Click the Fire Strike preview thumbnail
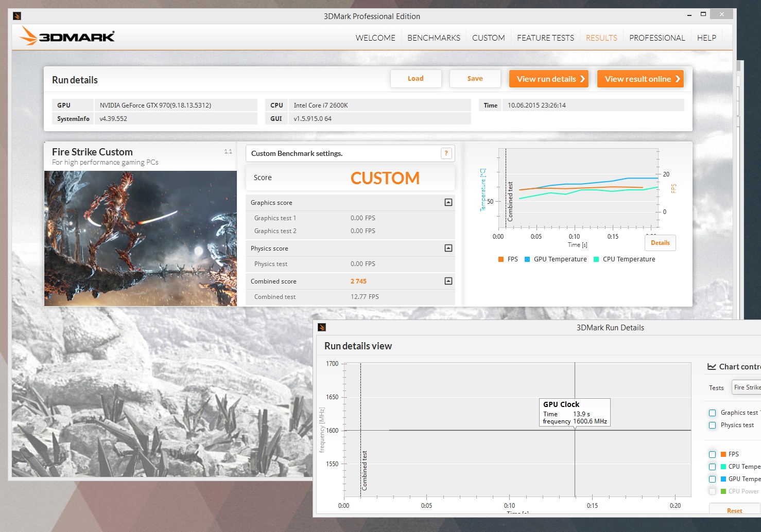 [x=141, y=238]
